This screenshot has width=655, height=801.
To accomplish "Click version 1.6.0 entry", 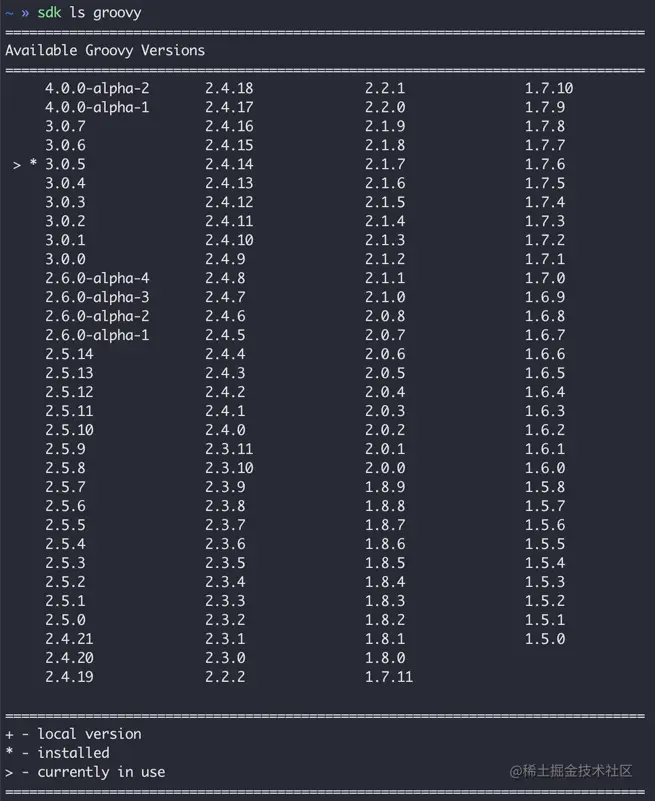I will (545, 468).
